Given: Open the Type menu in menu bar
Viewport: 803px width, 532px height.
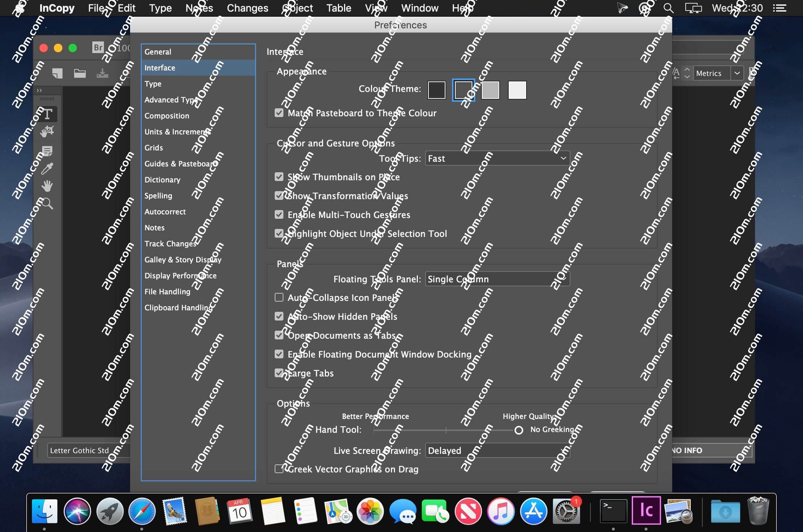Looking at the screenshot, I should click(x=160, y=8).
